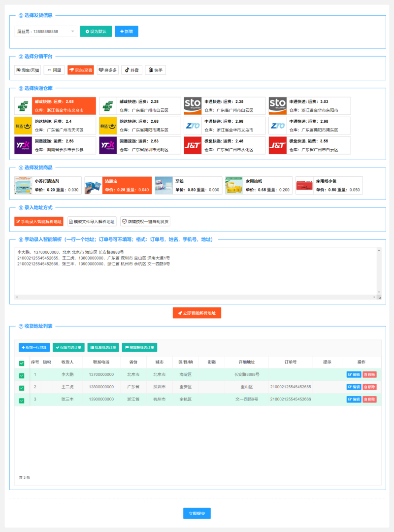The height and width of the screenshot is (532, 394).
Task: Pick the Taobao/Tmall (淘宝/天猫) platform
Action: pos(28,70)
